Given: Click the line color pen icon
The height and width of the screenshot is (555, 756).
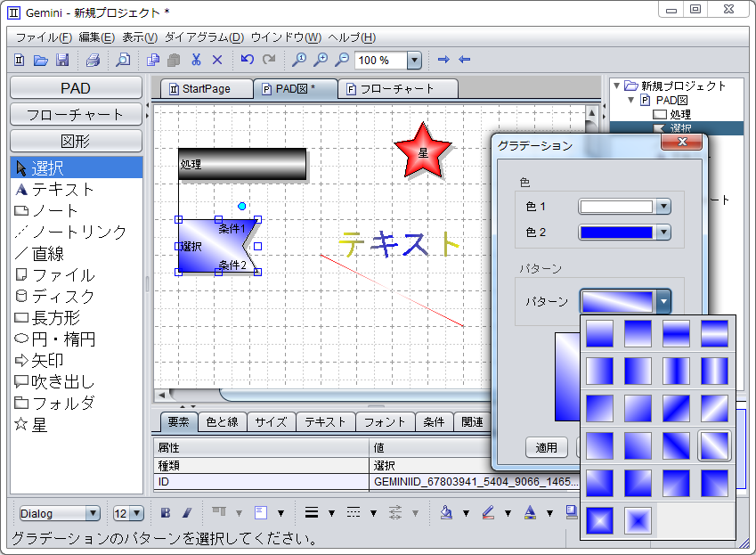Looking at the screenshot, I should pos(488,512).
